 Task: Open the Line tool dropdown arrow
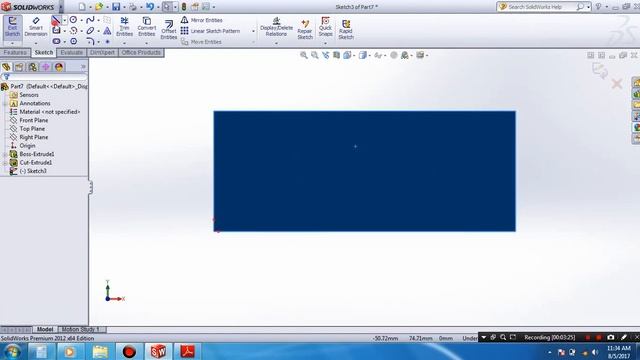(x=64, y=20)
